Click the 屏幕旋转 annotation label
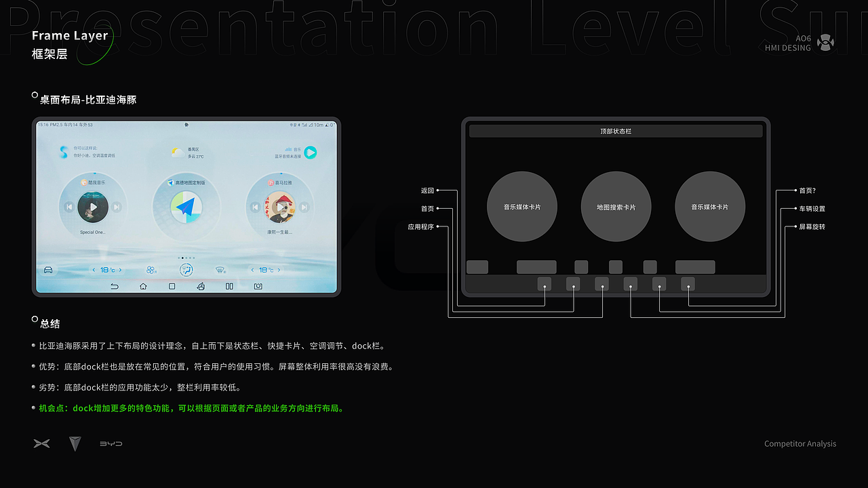Viewport: 868px width, 488px height. click(x=812, y=226)
